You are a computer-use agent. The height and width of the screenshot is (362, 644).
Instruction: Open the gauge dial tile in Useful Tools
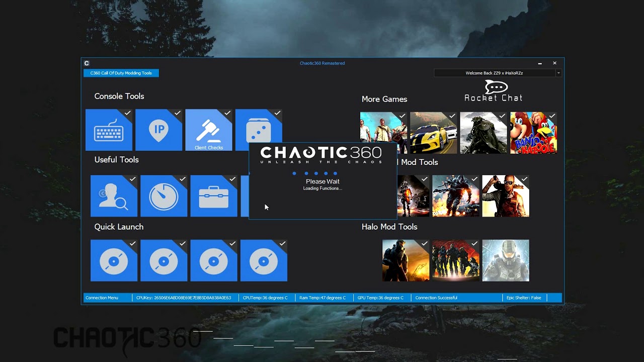[x=164, y=196]
